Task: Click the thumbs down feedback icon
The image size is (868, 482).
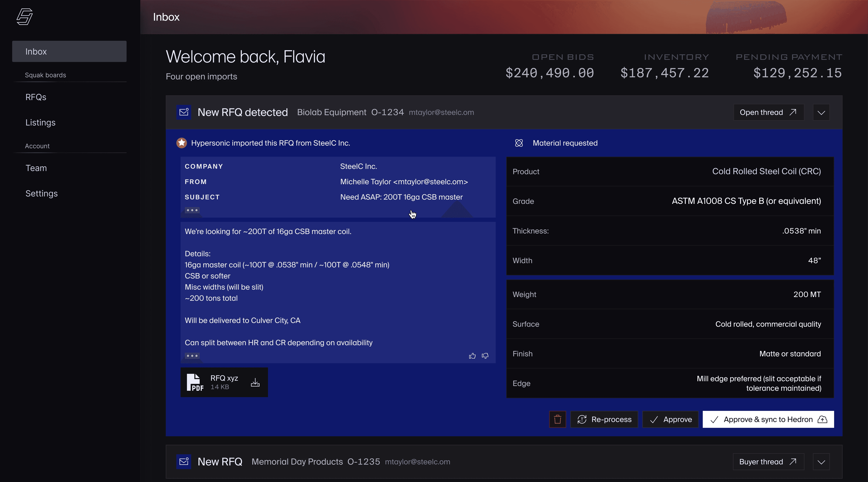Action: point(485,356)
